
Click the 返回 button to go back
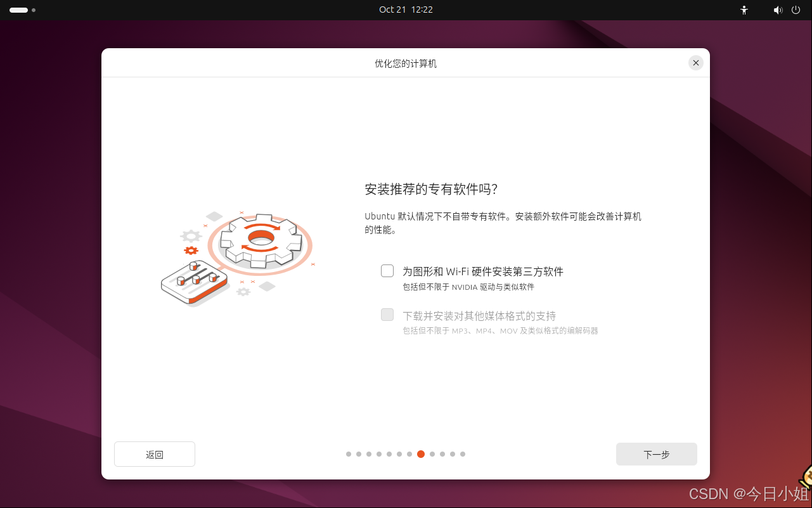pyautogui.click(x=154, y=454)
